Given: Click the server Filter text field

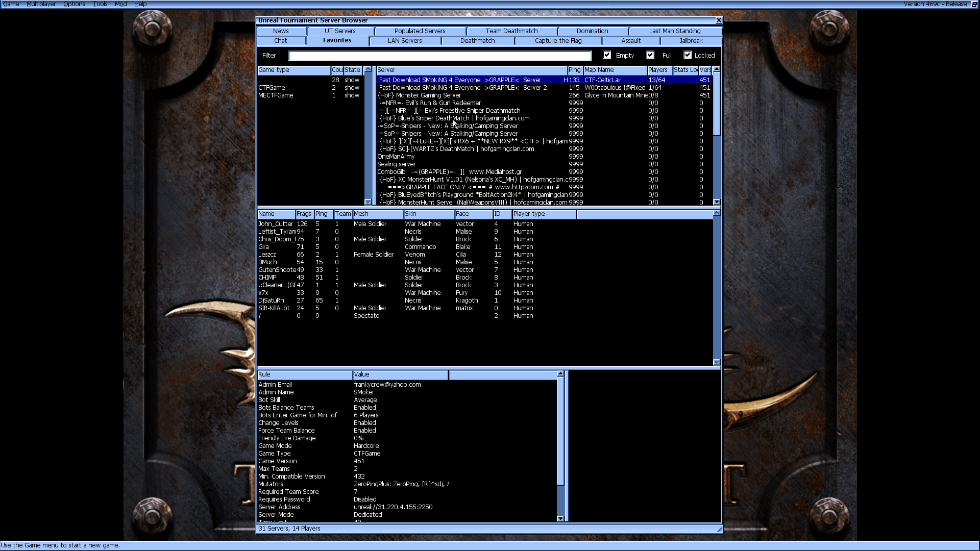Looking at the screenshot, I should tap(440, 56).
